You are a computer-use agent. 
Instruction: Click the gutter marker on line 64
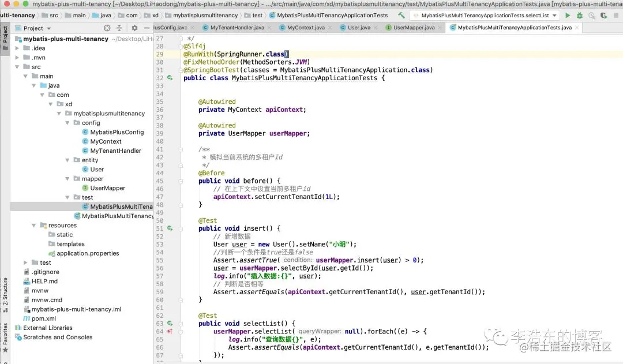pos(170,332)
